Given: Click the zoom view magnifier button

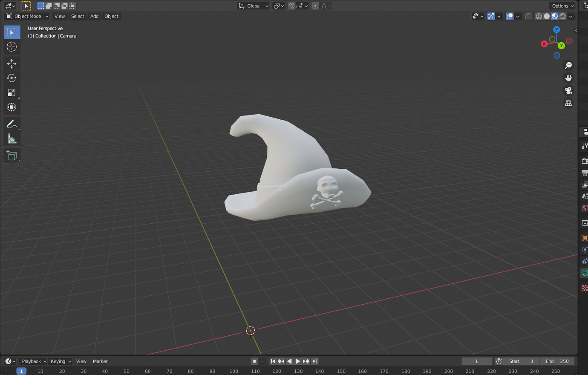Looking at the screenshot, I should [568, 65].
